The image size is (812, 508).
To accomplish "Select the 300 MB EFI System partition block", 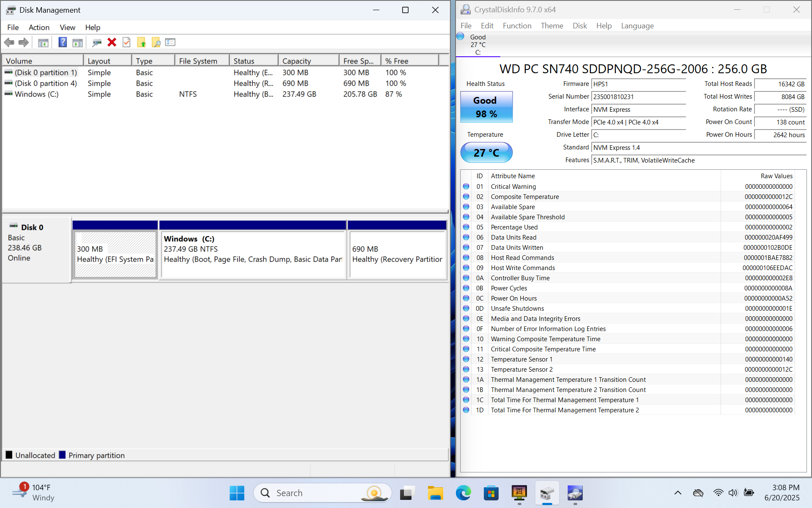I will [115, 254].
